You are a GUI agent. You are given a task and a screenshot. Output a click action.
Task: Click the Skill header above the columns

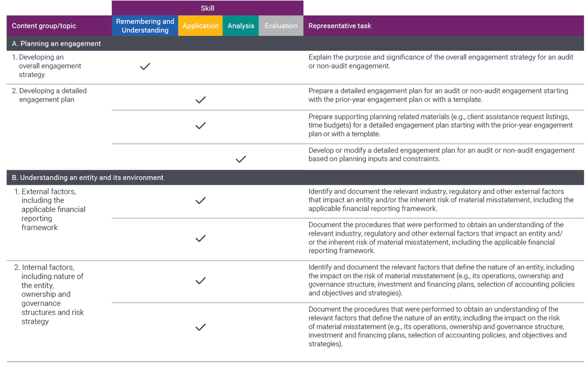[x=207, y=8]
